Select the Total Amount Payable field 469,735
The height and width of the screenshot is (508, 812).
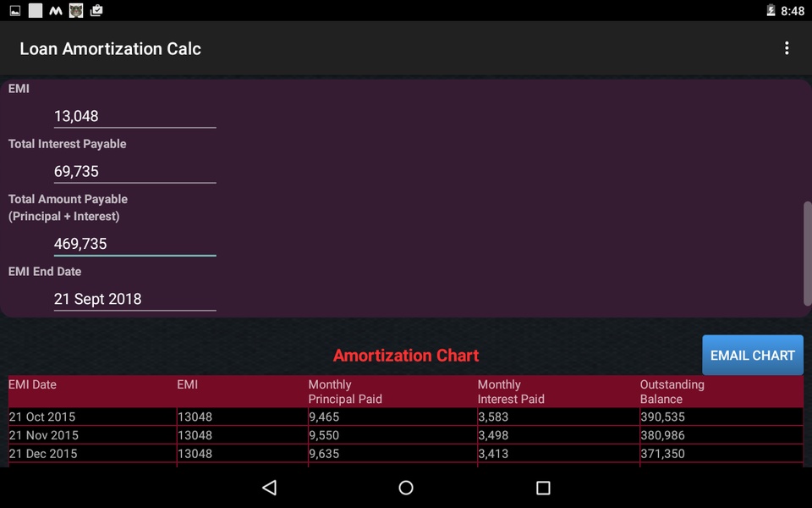click(134, 244)
